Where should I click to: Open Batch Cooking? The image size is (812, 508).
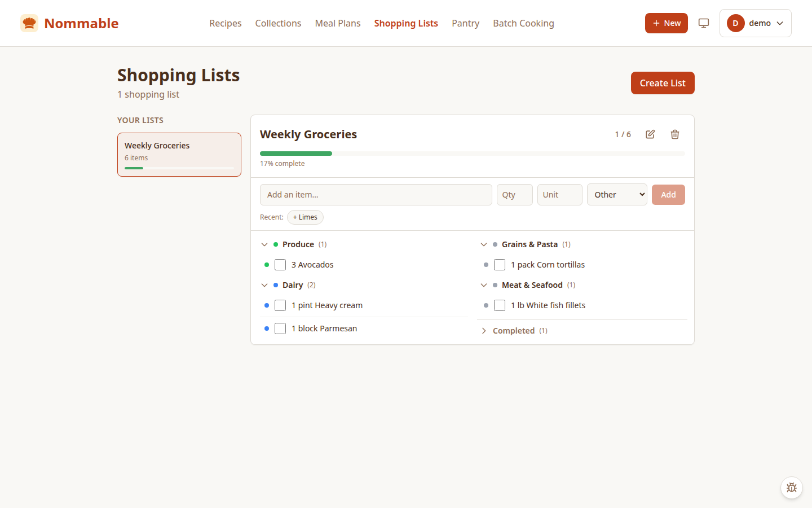pos(523,23)
